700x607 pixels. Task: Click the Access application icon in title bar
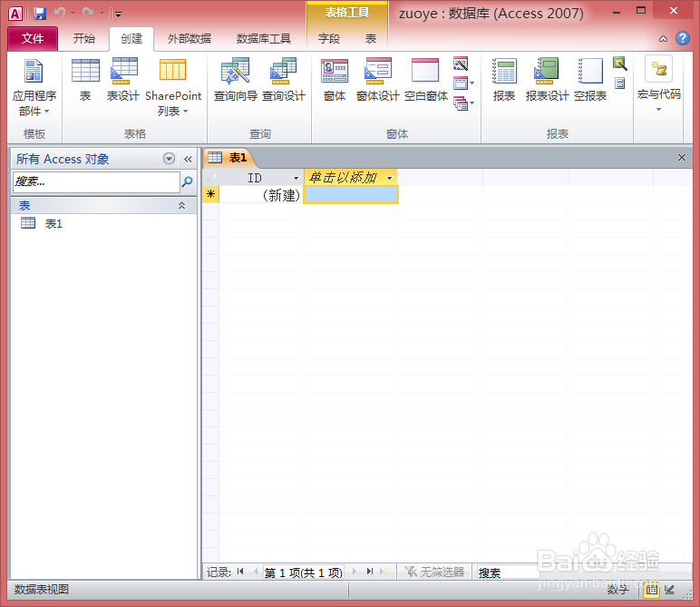tap(15, 14)
